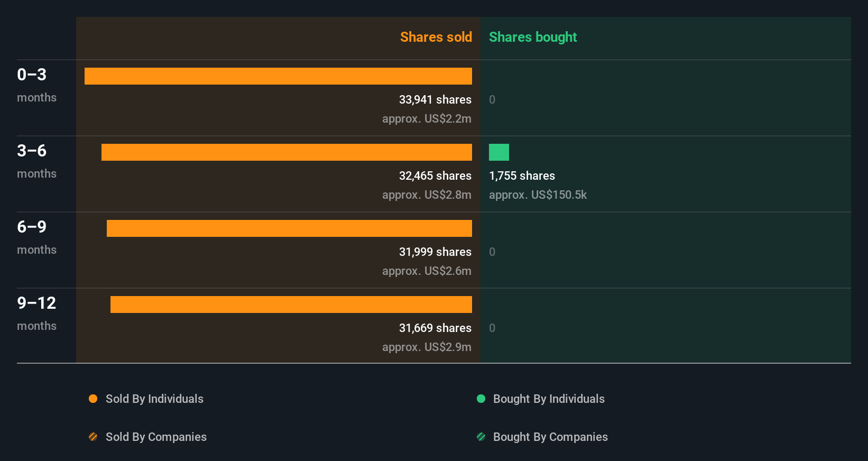Click the 6–9 months row label
868x461 pixels.
[x=36, y=237]
